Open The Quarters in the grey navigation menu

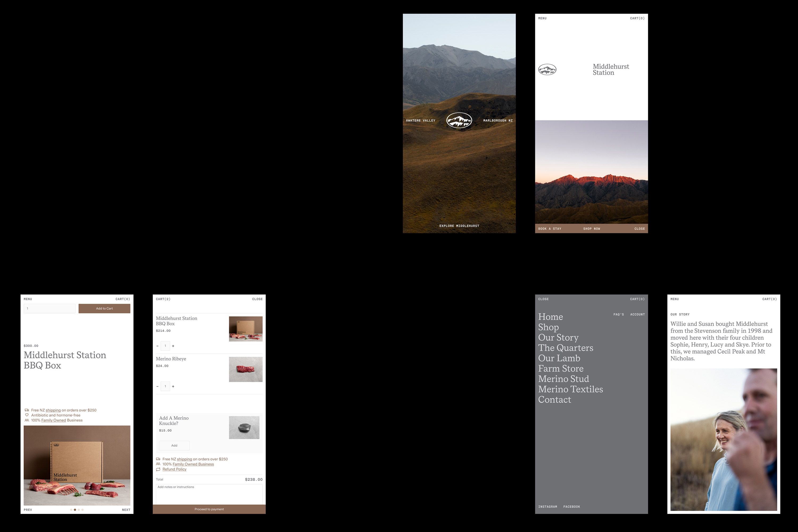tap(566, 348)
